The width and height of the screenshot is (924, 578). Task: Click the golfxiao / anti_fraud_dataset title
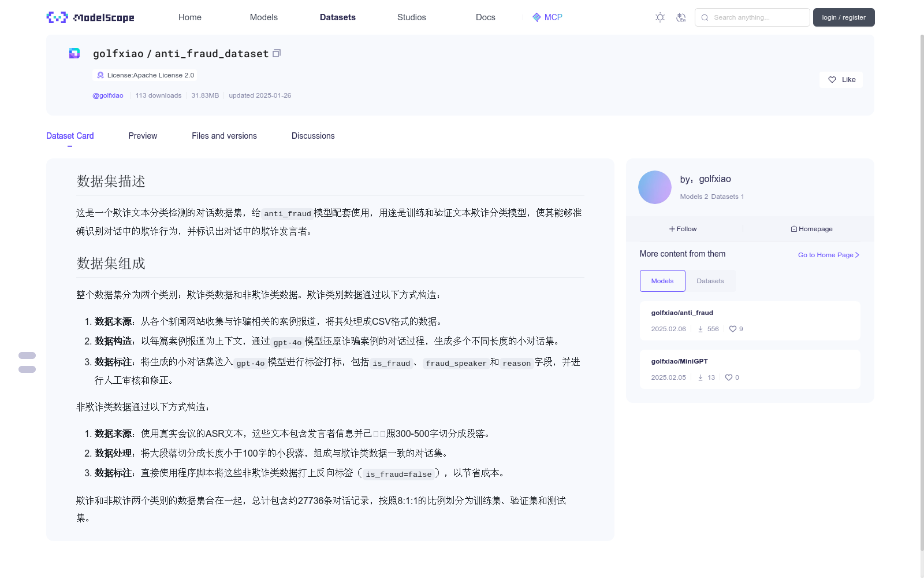181,54
